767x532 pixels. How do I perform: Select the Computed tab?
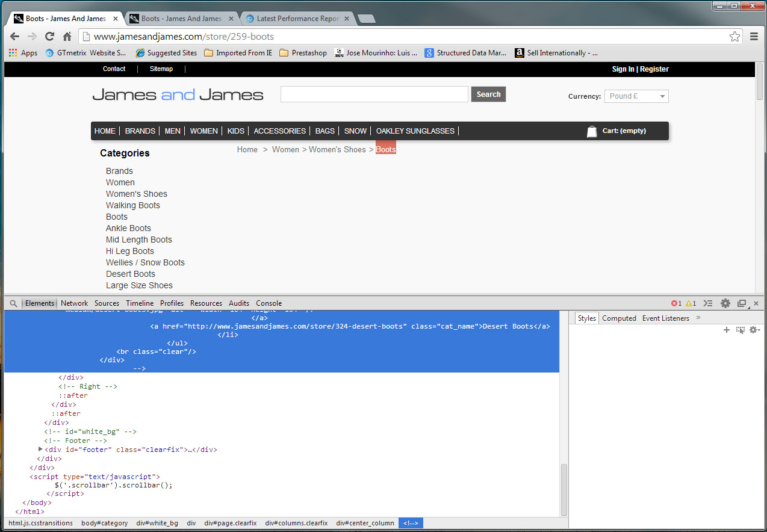point(619,318)
